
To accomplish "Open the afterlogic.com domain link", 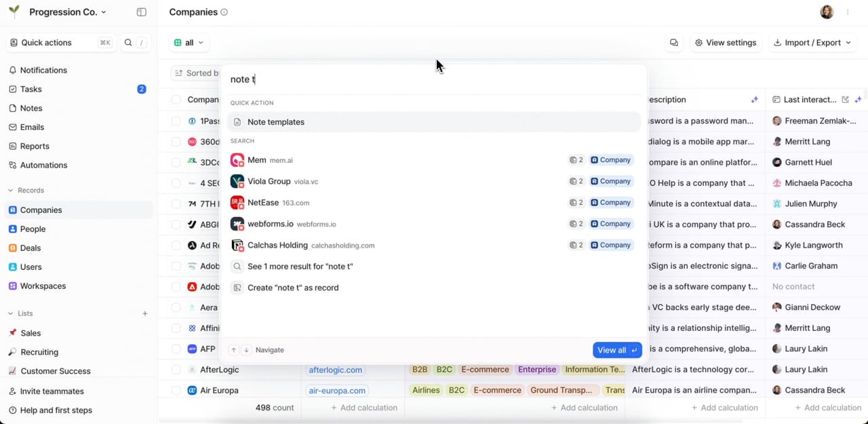I will tap(336, 370).
